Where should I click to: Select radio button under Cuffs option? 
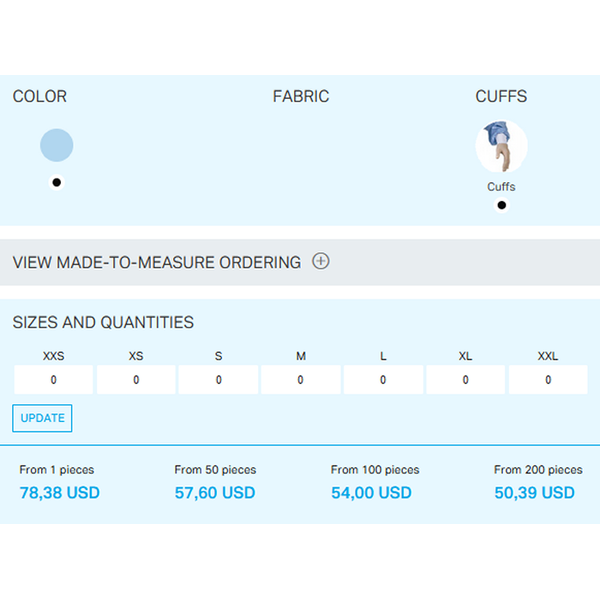pyautogui.click(x=502, y=205)
